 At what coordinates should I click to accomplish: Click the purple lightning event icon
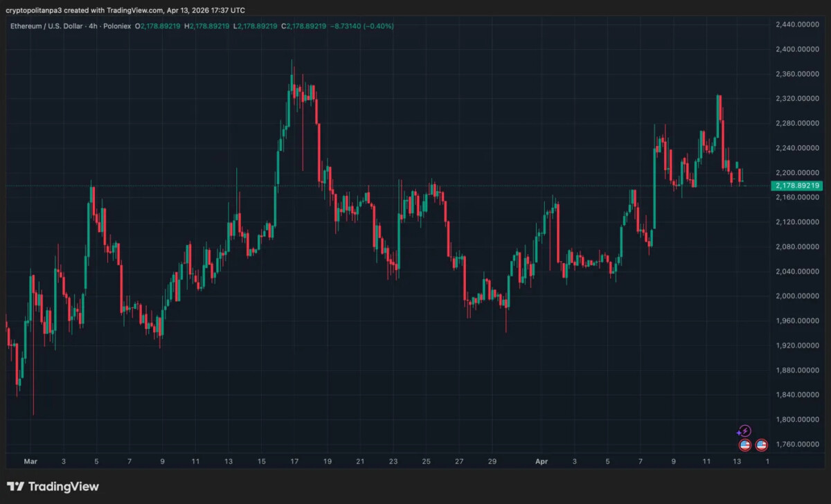coord(744,431)
